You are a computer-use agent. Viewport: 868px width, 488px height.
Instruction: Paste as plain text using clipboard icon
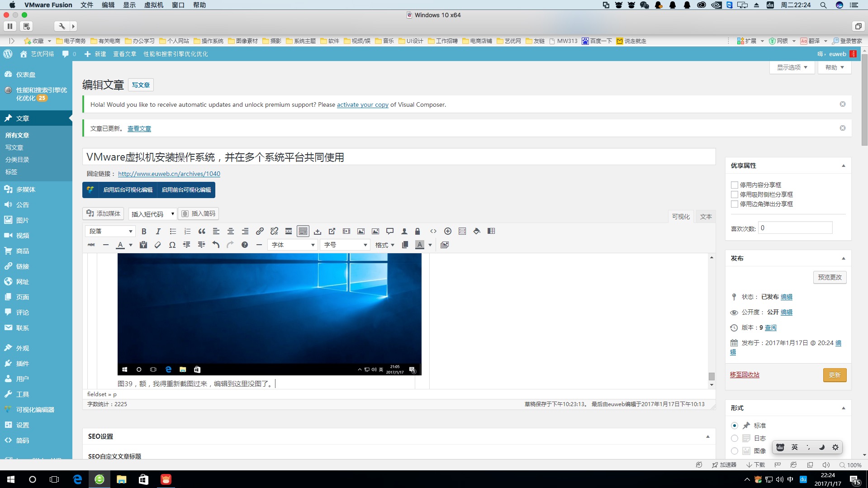[x=143, y=245]
